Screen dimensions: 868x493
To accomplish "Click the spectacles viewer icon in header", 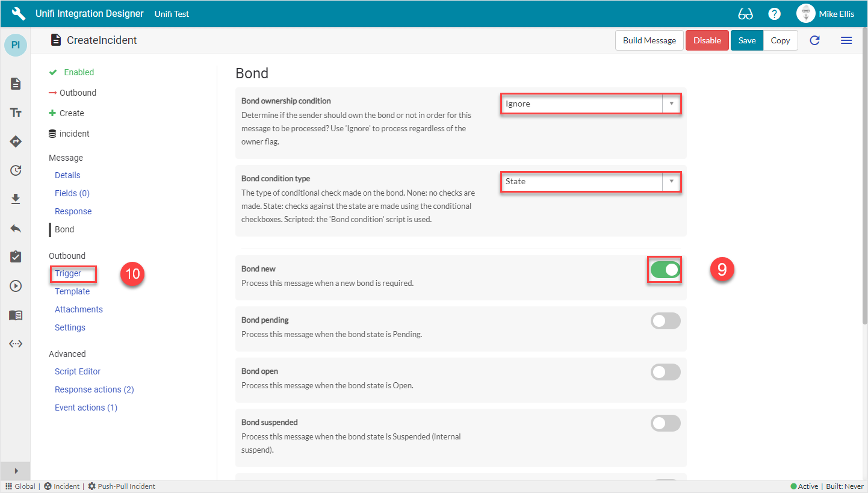I will point(745,13).
